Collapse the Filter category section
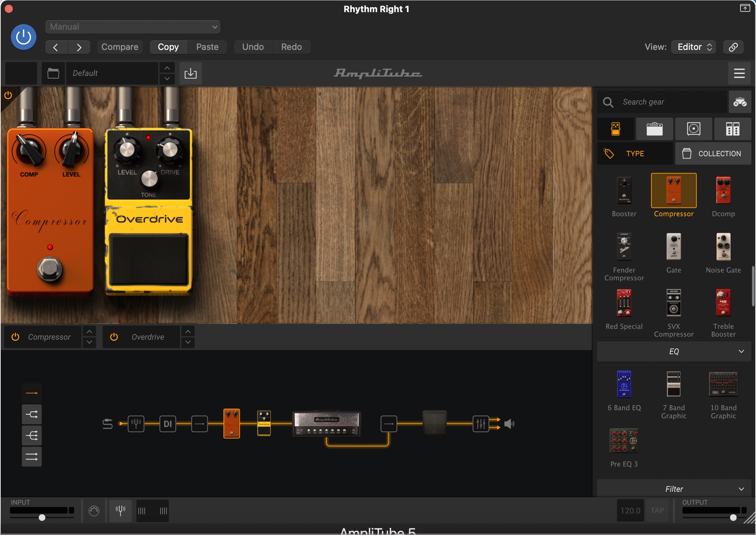 click(x=674, y=489)
